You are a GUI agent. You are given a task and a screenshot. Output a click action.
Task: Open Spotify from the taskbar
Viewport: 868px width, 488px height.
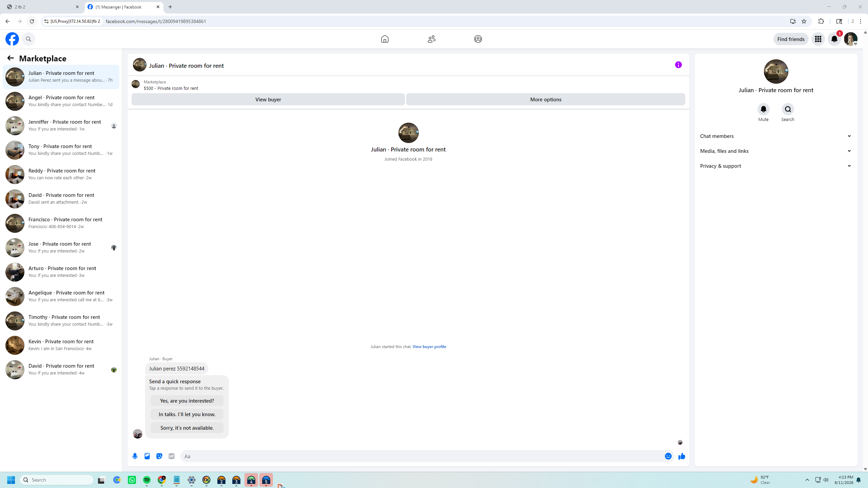click(147, 480)
